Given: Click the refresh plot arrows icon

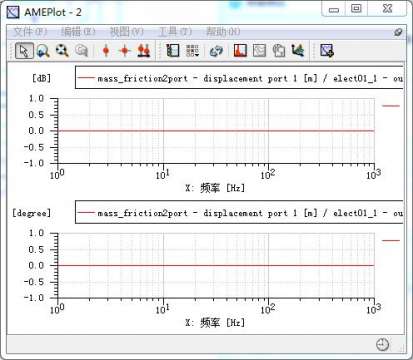Looking at the screenshot, I should pyautogui.click(x=216, y=51).
